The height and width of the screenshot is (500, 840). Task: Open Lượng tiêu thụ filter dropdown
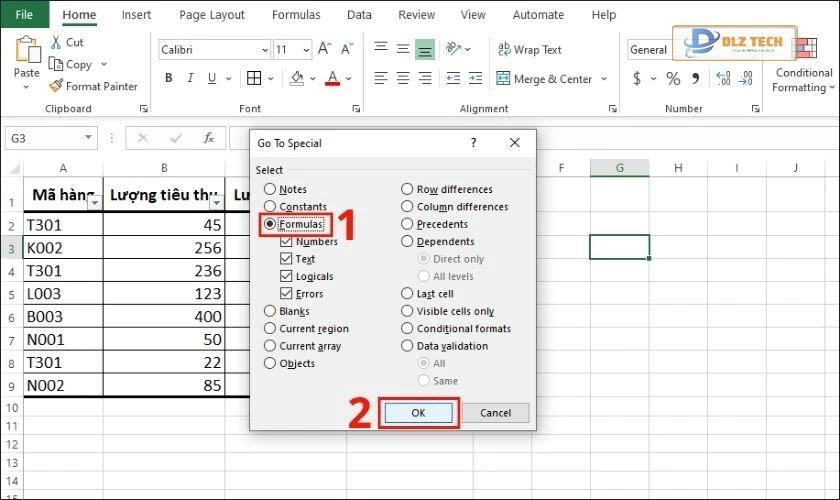tap(216, 203)
